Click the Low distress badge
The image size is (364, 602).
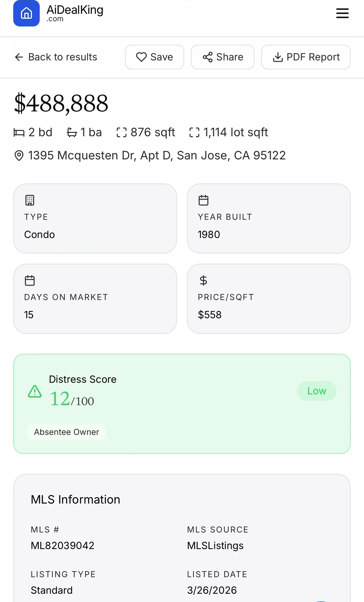coord(317,391)
